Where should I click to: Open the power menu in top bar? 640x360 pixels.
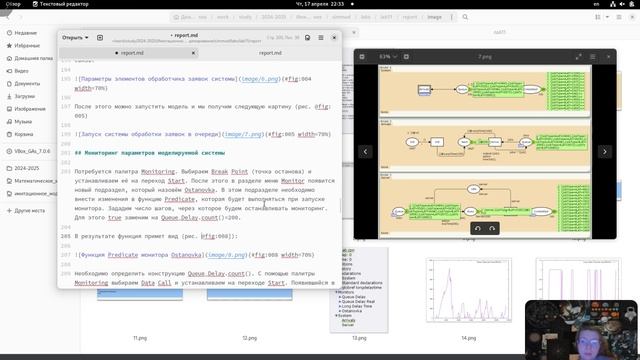[x=631, y=4]
